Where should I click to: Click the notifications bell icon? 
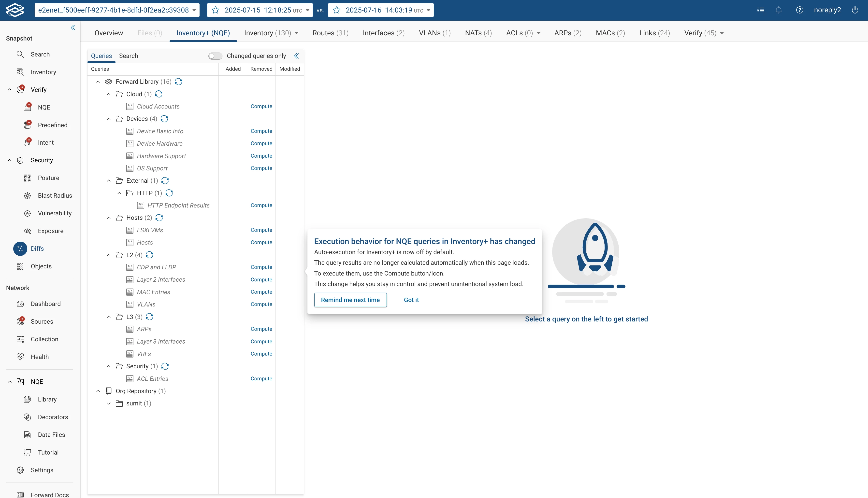(x=778, y=10)
